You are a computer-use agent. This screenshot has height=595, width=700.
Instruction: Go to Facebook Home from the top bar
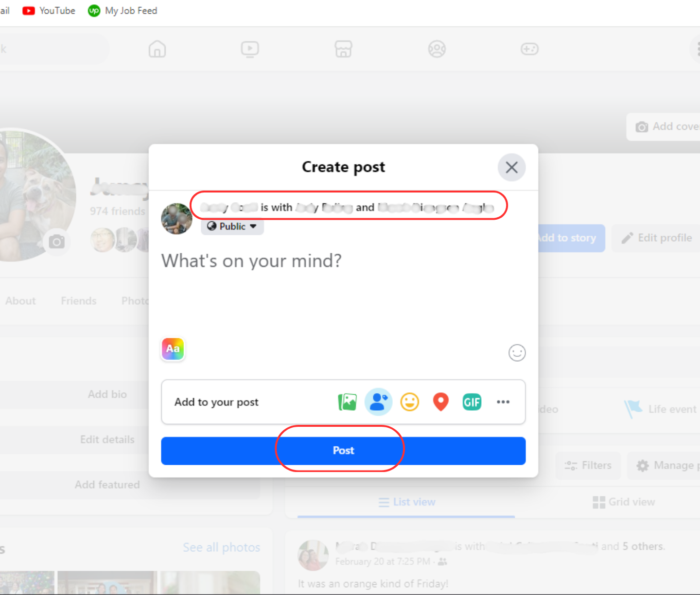click(x=157, y=49)
